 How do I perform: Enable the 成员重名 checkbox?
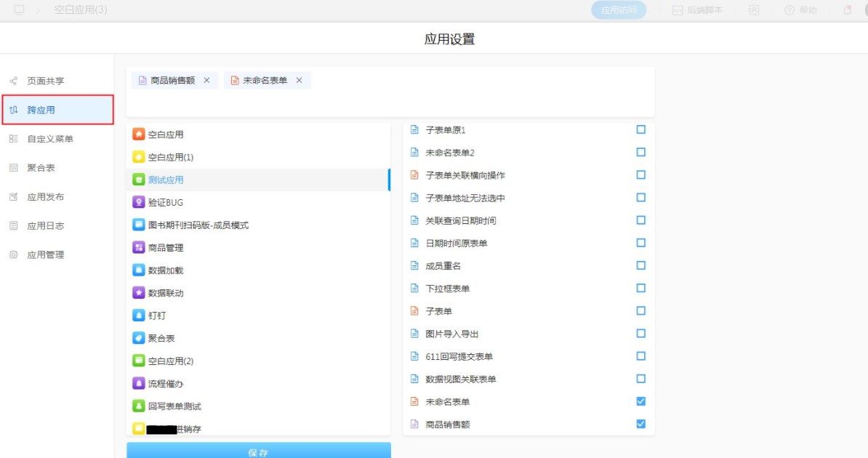click(640, 265)
